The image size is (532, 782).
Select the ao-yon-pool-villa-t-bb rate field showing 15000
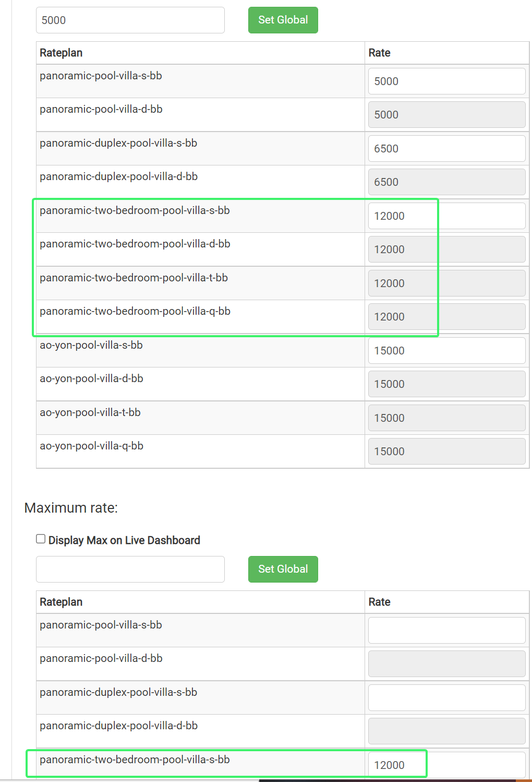[x=446, y=418]
